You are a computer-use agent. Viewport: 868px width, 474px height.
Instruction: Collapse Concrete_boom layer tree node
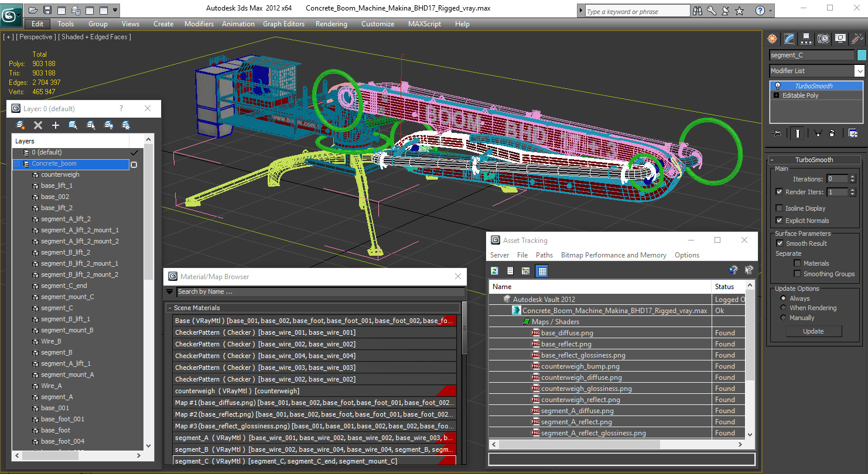click(16, 164)
